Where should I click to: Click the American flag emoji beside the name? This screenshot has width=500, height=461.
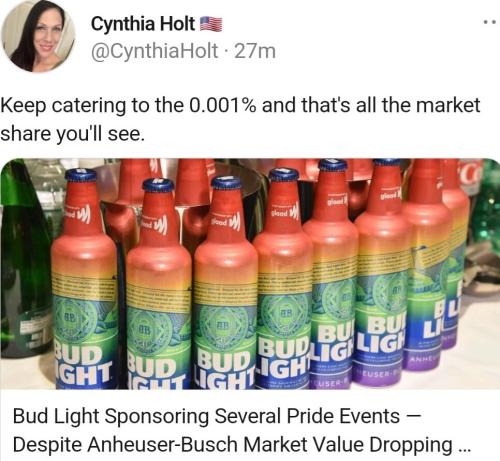coord(211,24)
